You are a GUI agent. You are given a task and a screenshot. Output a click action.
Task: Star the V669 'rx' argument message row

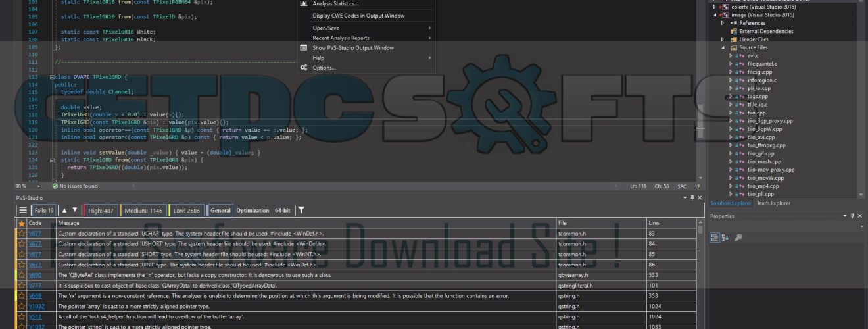point(21,296)
